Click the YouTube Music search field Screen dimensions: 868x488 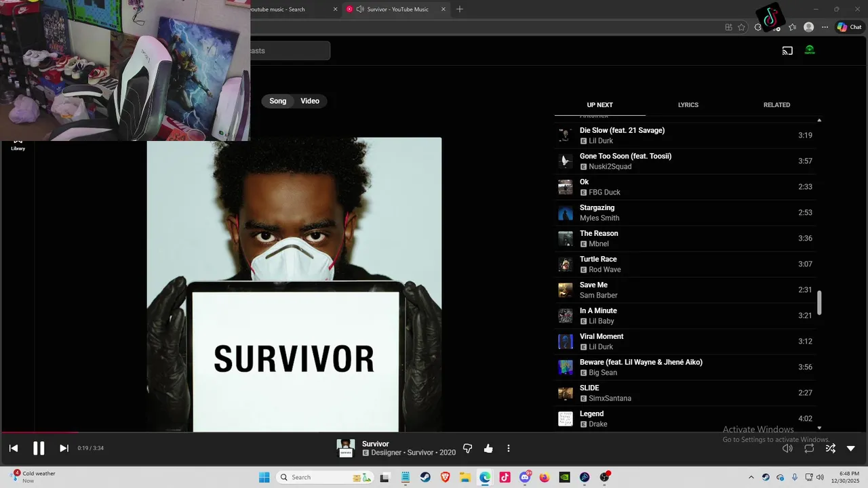(290, 51)
